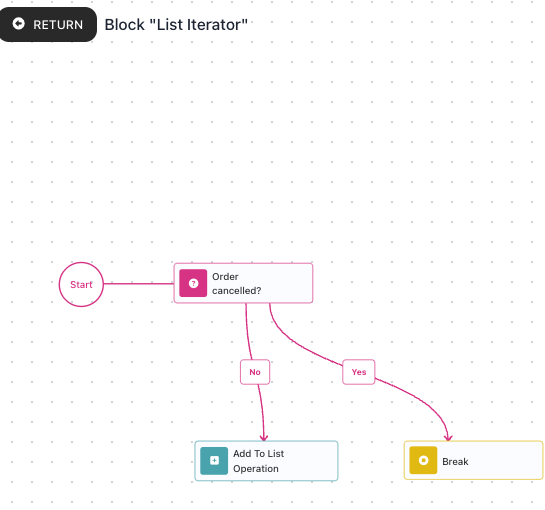Screen dimensions: 545x510
Task: Select the Start node circle
Action: pos(81,284)
